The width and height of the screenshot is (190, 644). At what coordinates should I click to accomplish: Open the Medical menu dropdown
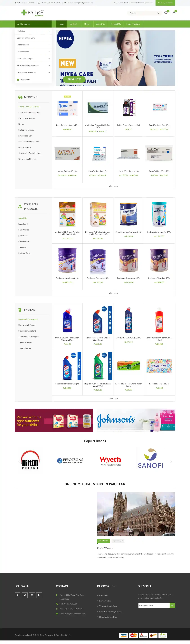click(x=74, y=24)
